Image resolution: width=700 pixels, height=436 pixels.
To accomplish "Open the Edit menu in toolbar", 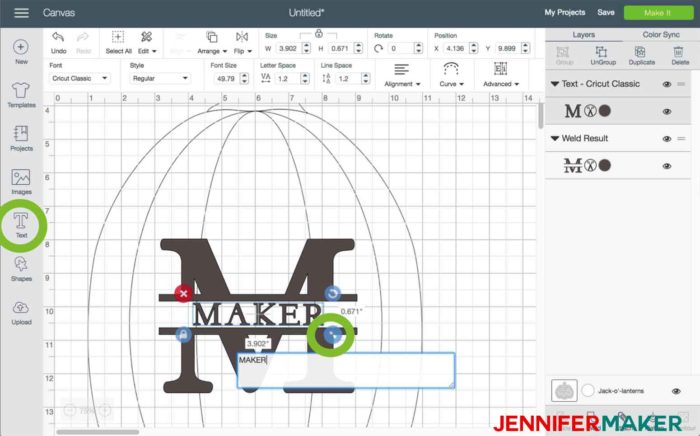I will click(147, 43).
